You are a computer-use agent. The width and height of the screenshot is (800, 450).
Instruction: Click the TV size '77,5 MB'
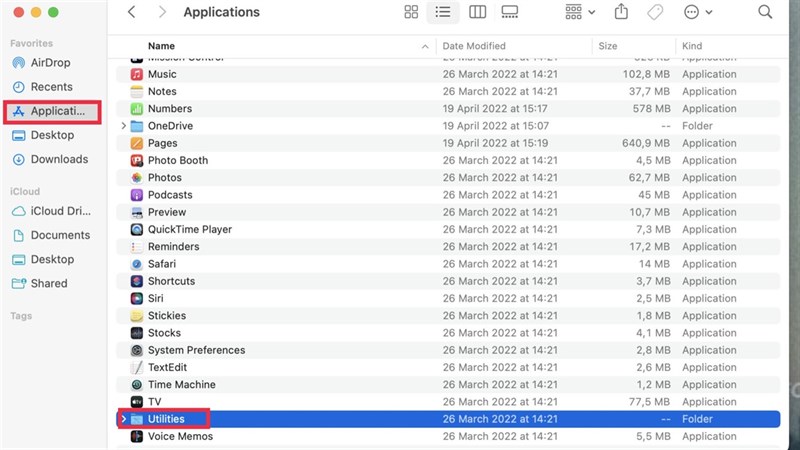pyautogui.click(x=649, y=402)
